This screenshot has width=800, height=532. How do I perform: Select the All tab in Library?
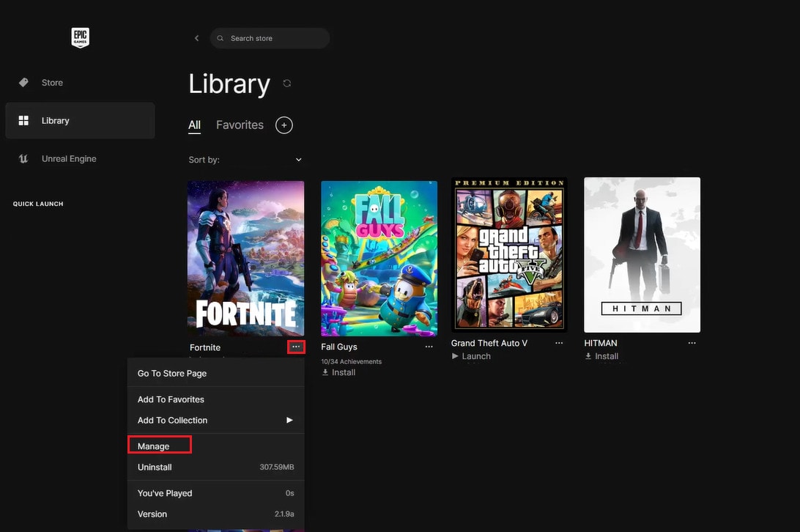click(194, 125)
